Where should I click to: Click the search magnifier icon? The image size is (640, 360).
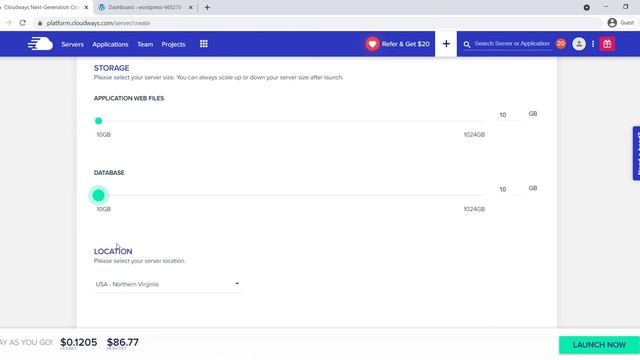(x=467, y=44)
